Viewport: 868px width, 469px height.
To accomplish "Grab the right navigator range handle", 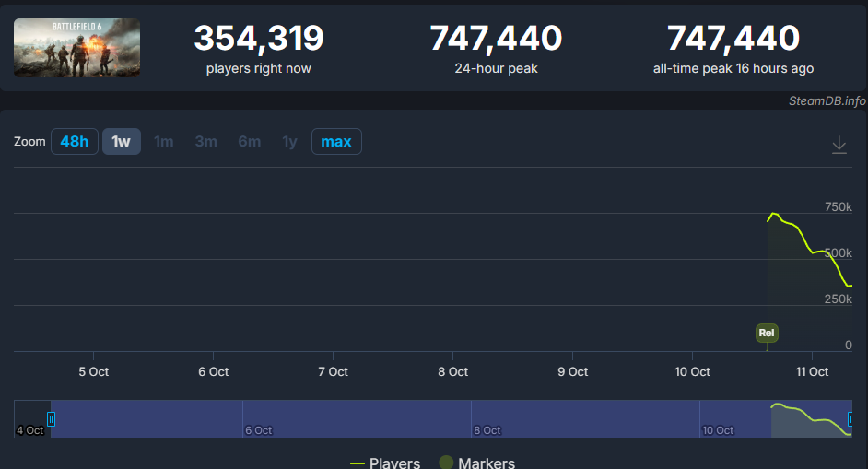I will click(x=850, y=419).
